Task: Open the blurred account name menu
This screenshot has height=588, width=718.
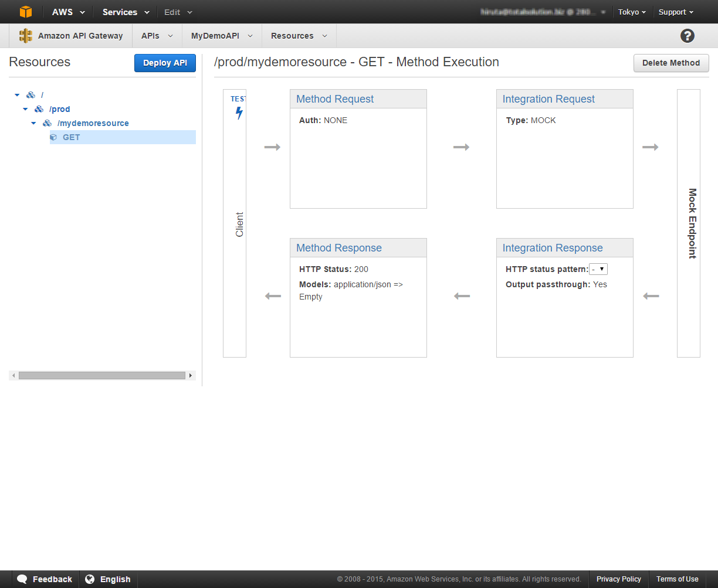Action: pos(543,12)
